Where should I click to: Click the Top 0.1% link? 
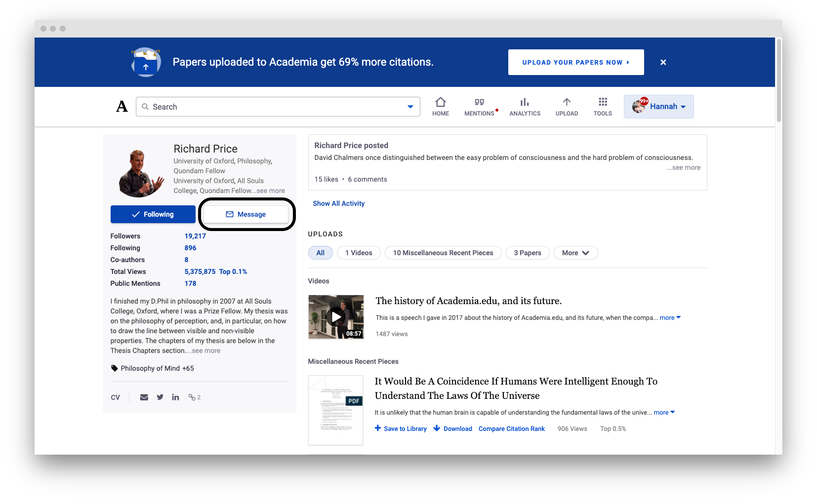[233, 271]
